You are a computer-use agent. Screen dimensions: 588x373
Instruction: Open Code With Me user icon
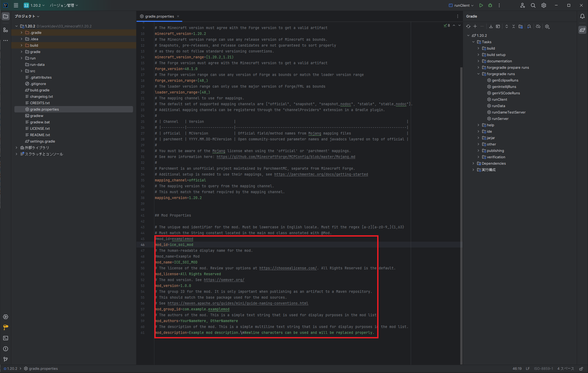tap(522, 5)
